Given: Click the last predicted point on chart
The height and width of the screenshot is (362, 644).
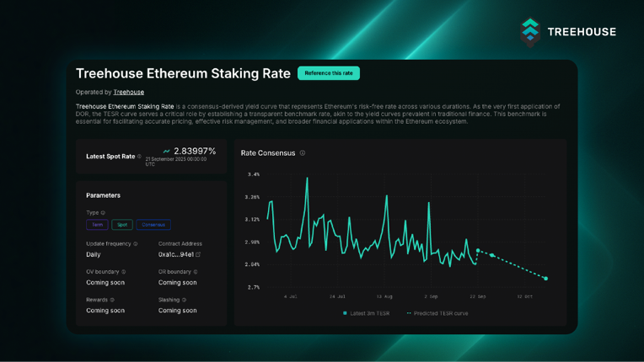Looking at the screenshot, I should pos(546,279).
